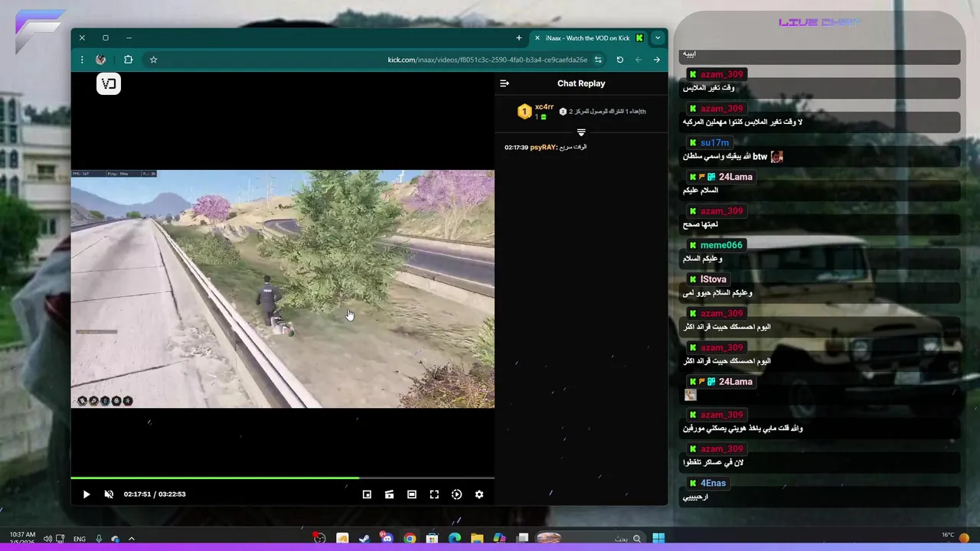Toggle mini player mode in video controls
This screenshot has height=551, width=980.
tap(367, 494)
